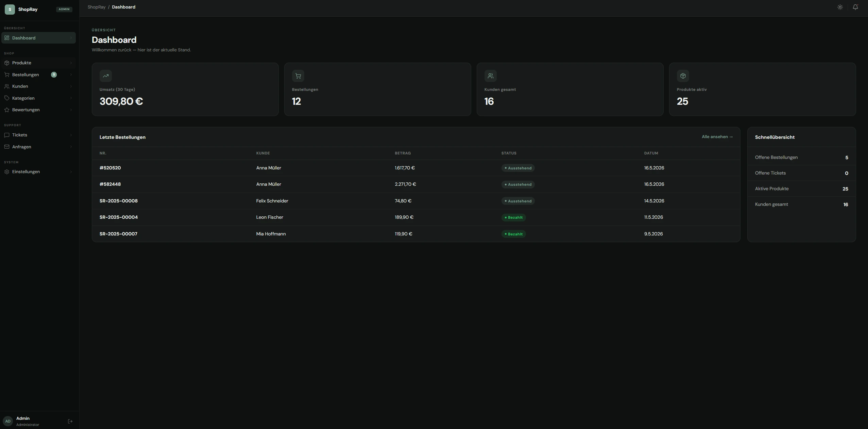Click the logout icon next to Admin
Viewport: 868px width, 429px height.
click(x=70, y=421)
